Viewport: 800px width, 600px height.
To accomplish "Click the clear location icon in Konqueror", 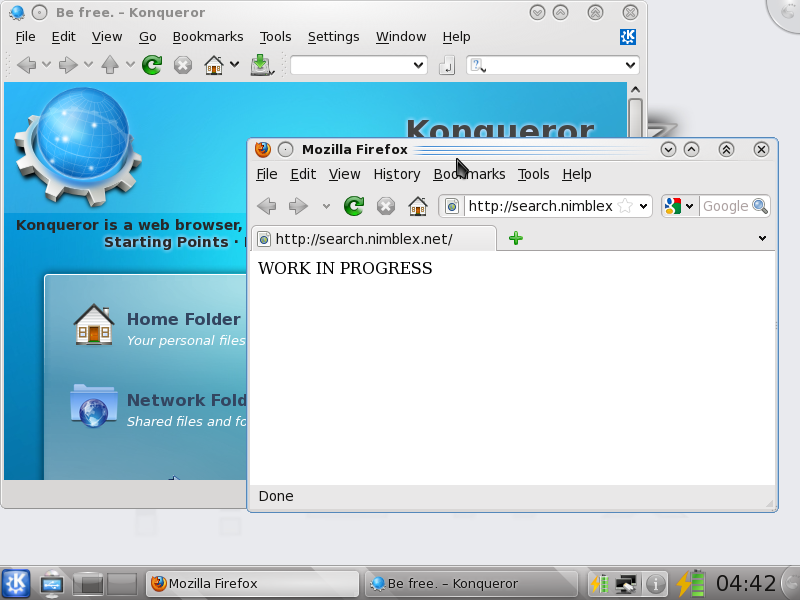I will tap(446, 65).
